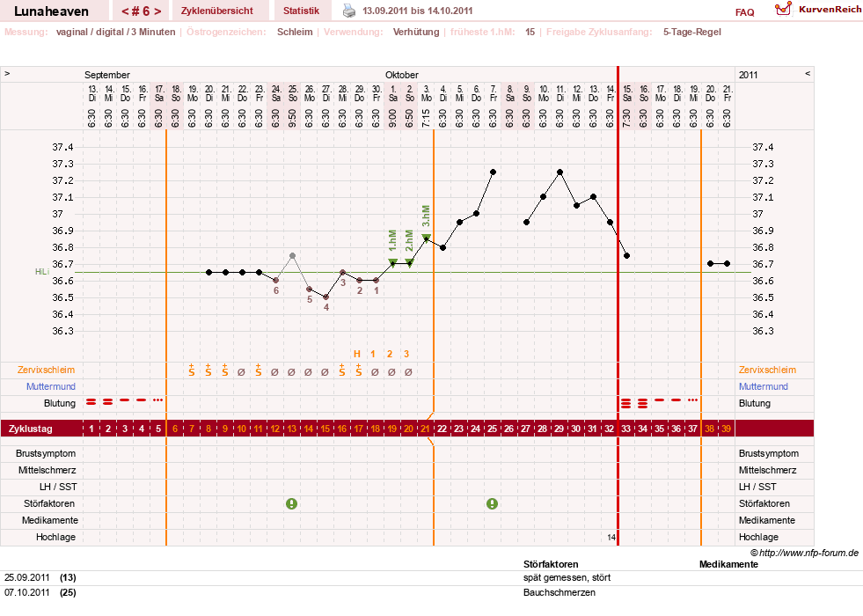Screen dimensions: 863x616
Task: Click the Hochlage row label on the left
Action: (55, 537)
